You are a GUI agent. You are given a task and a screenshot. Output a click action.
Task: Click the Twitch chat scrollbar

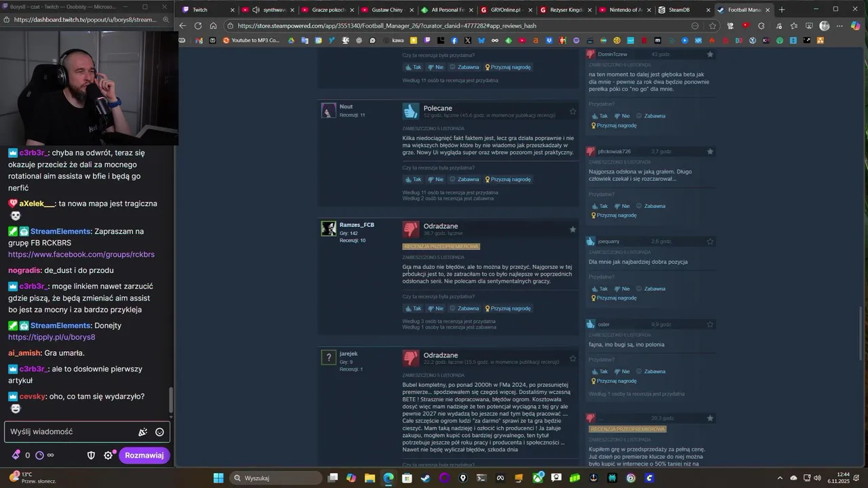(171, 400)
